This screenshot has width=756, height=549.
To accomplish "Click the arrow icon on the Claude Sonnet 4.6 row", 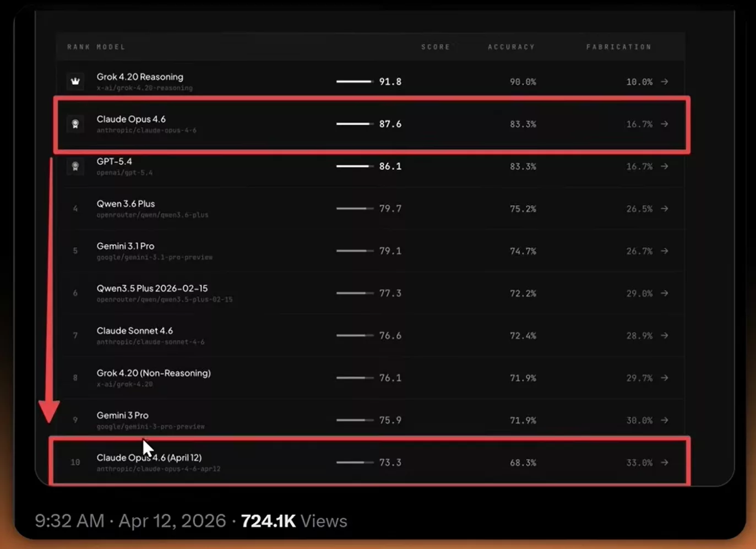I will (x=665, y=335).
